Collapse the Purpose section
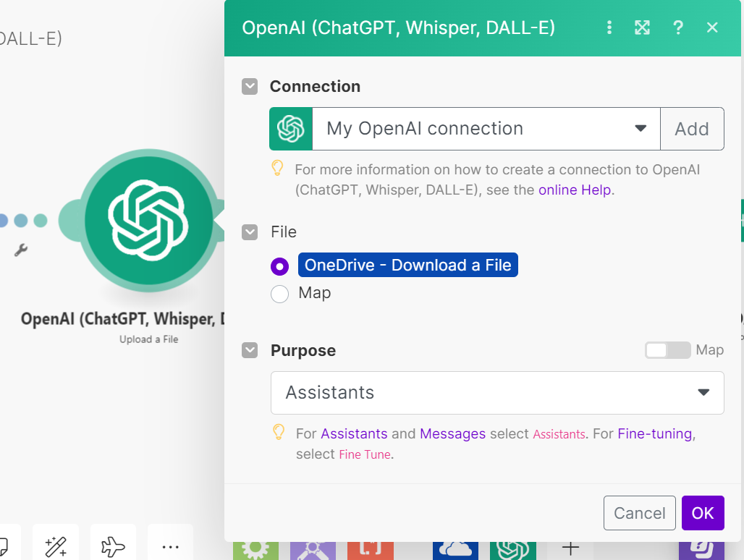Screen dimensions: 744x560 250,350
